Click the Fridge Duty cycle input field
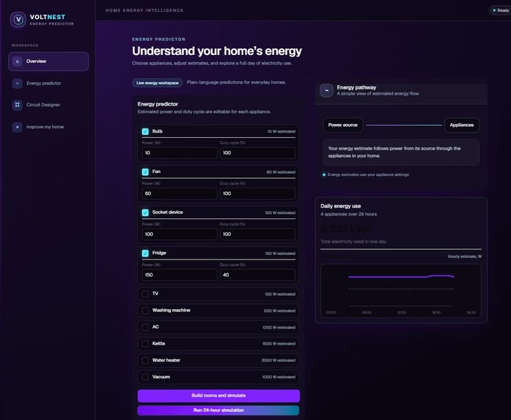Viewport: 511px width, 420px height. coord(257,275)
